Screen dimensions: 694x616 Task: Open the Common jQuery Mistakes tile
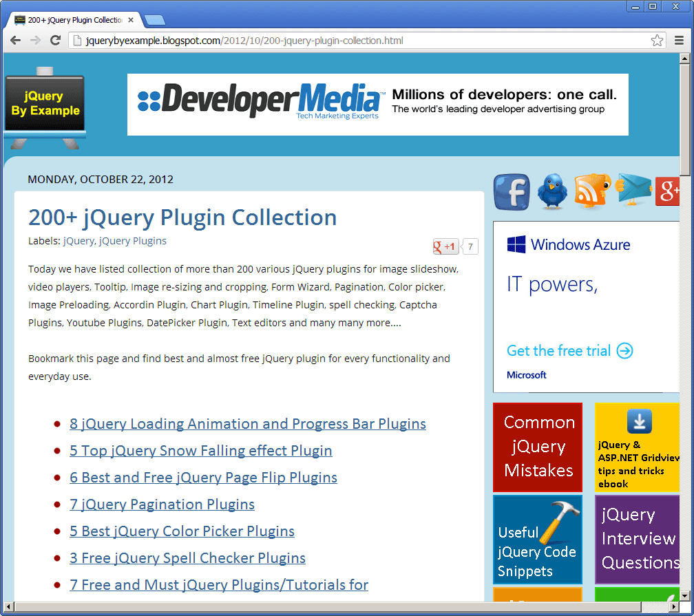click(538, 447)
